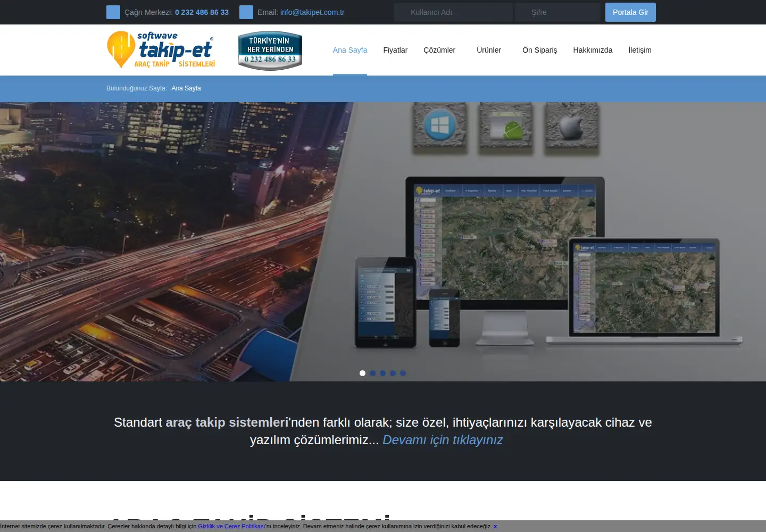Go to Ana Sayfa in navigation bar
The height and width of the screenshot is (532, 766).
pos(350,50)
